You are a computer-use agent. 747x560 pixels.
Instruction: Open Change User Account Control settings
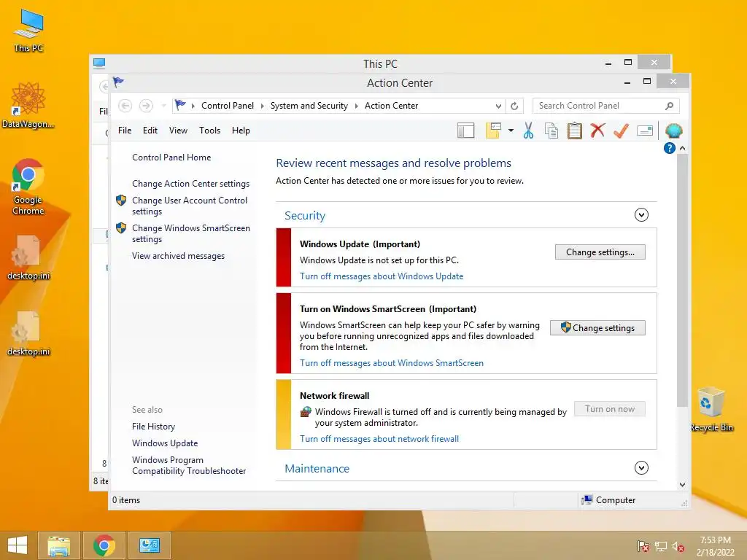[190, 206]
